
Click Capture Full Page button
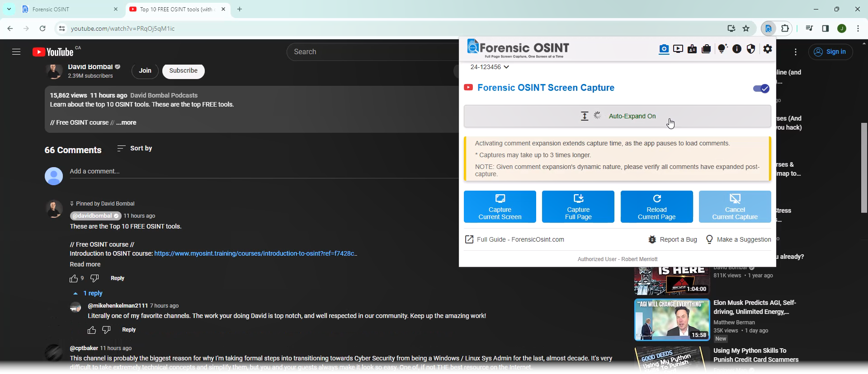pos(578,207)
